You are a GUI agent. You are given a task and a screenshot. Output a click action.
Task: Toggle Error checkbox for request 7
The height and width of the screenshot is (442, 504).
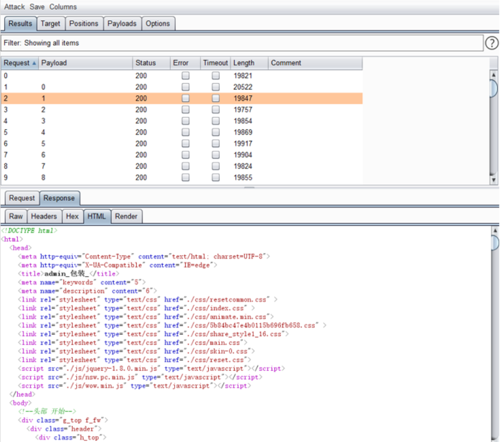[x=186, y=155]
